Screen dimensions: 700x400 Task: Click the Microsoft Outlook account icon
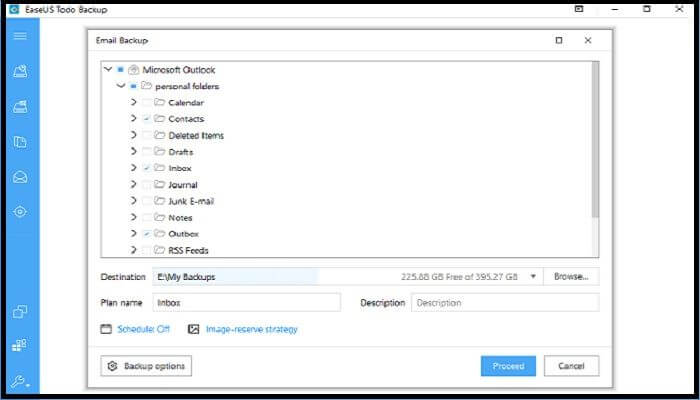coord(133,70)
